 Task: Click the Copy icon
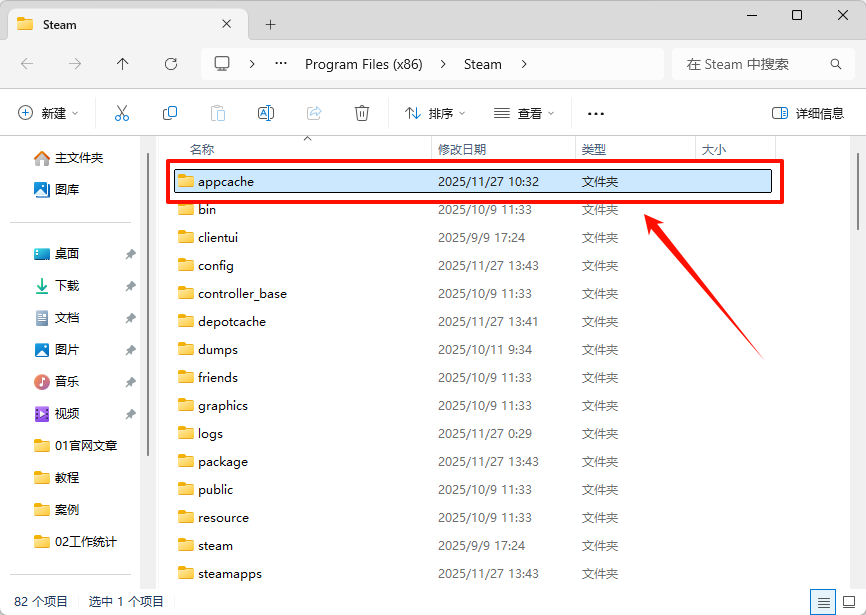pyautogui.click(x=170, y=113)
